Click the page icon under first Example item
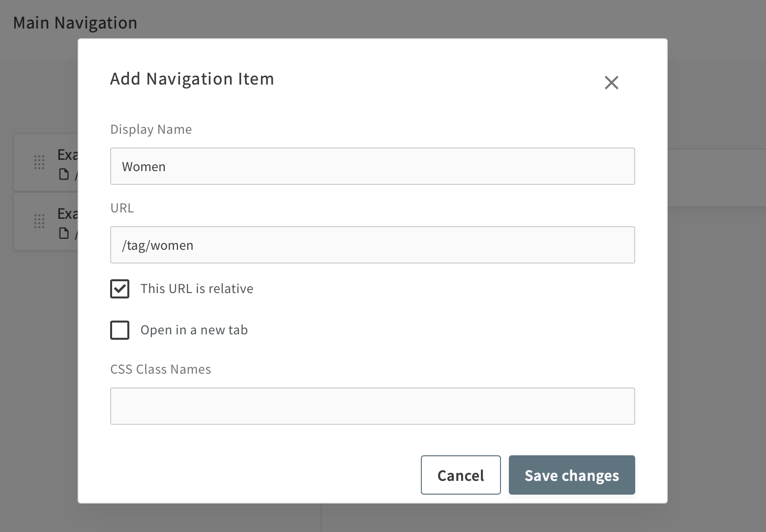Screen dimensions: 766x532 (x=63, y=174)
